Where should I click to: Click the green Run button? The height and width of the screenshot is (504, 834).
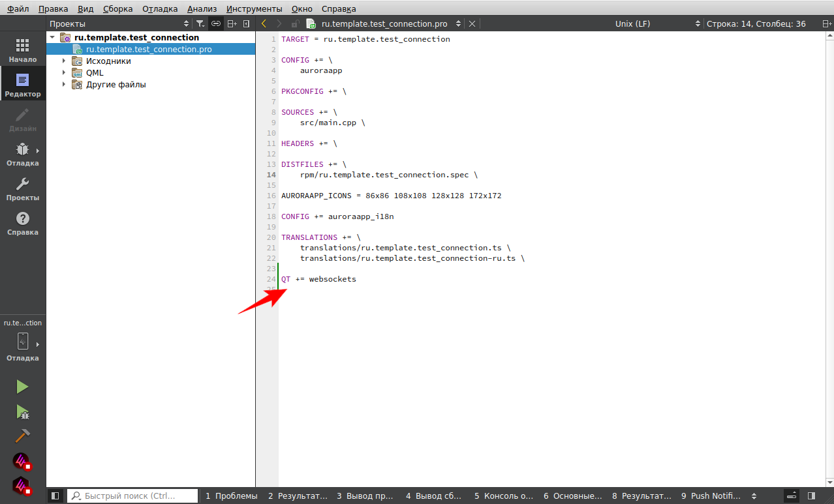(22, 387)
